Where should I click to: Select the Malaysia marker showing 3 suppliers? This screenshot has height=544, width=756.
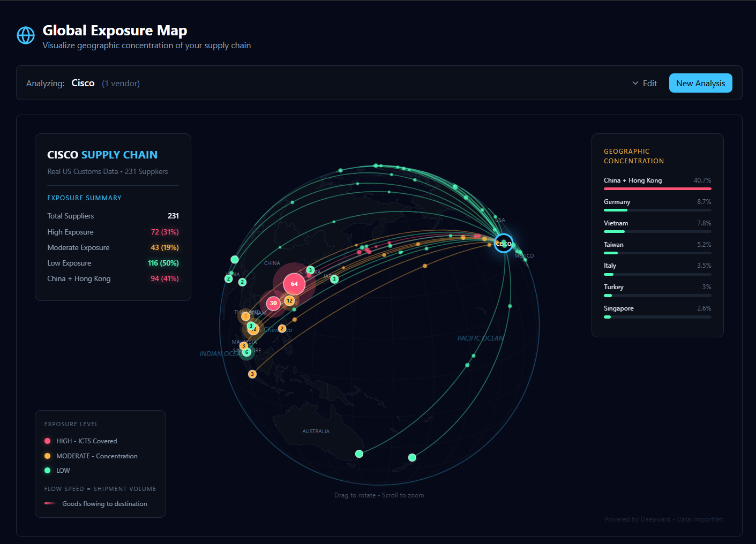coord(244,346)
